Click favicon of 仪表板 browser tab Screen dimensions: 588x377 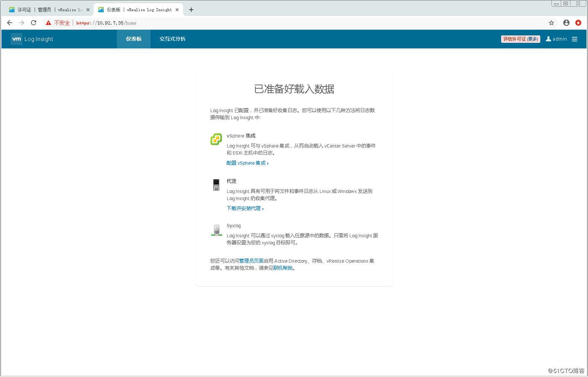tap(101, 10)
